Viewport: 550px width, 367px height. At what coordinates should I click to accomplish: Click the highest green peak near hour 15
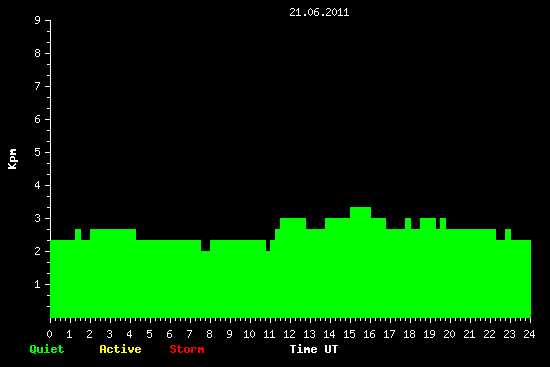[361, 212]
